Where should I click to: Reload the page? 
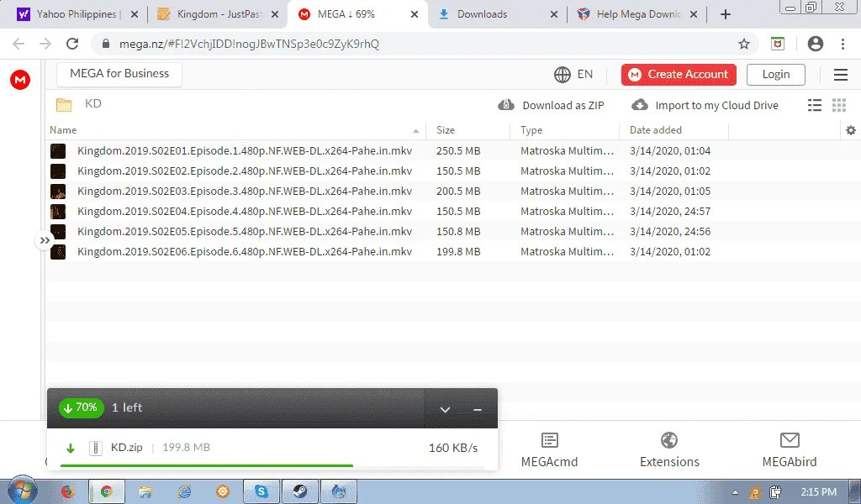coord(72,44)
